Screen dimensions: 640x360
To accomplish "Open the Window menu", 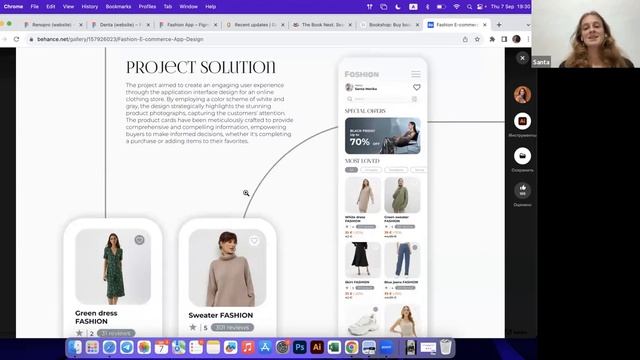I will pos(188,7).
